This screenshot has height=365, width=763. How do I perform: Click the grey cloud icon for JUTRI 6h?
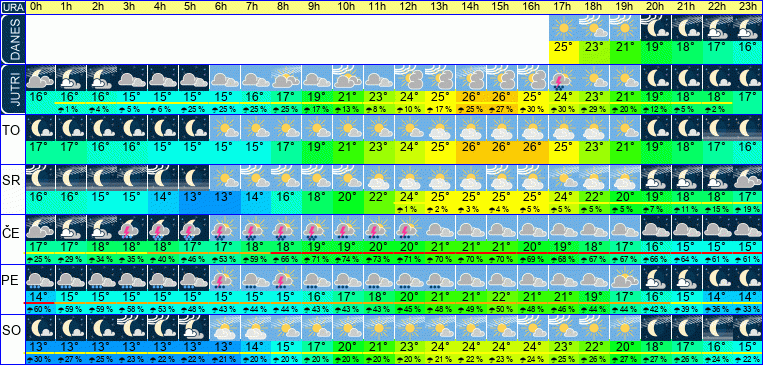[225, 78]
